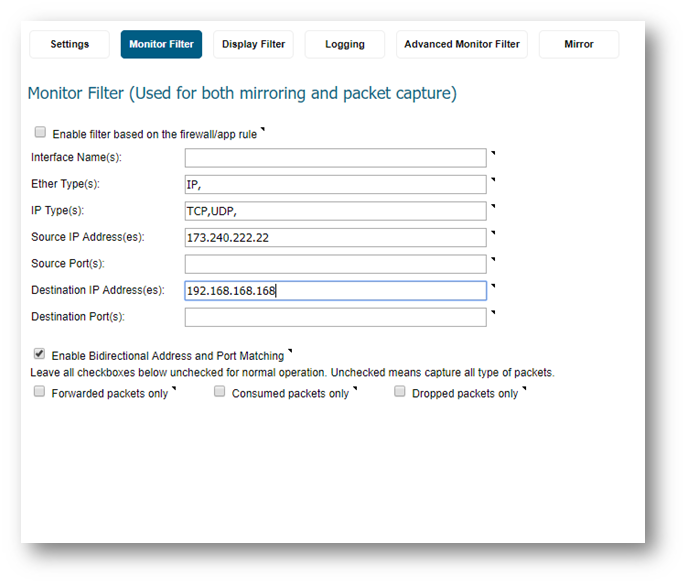Click tooltip marker beside Destination Port(s) field
The image size is (687, 585).
point(493,313)
